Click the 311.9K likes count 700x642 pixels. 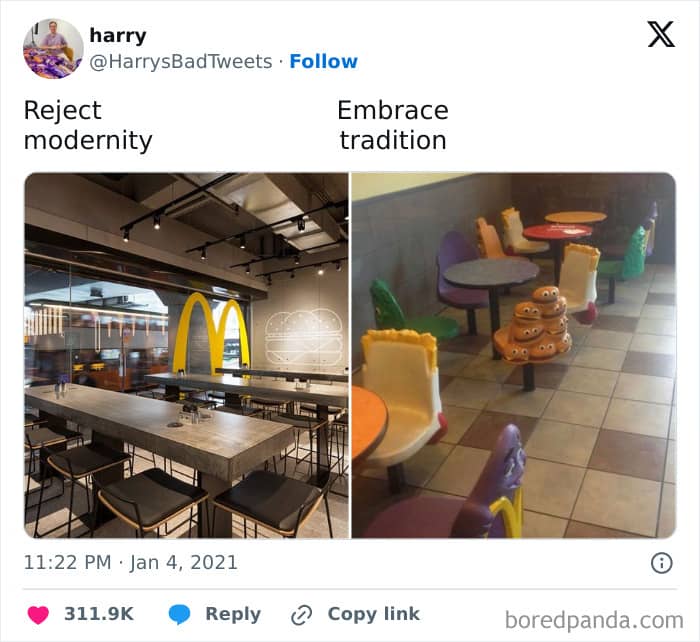[x=99, y=614]
